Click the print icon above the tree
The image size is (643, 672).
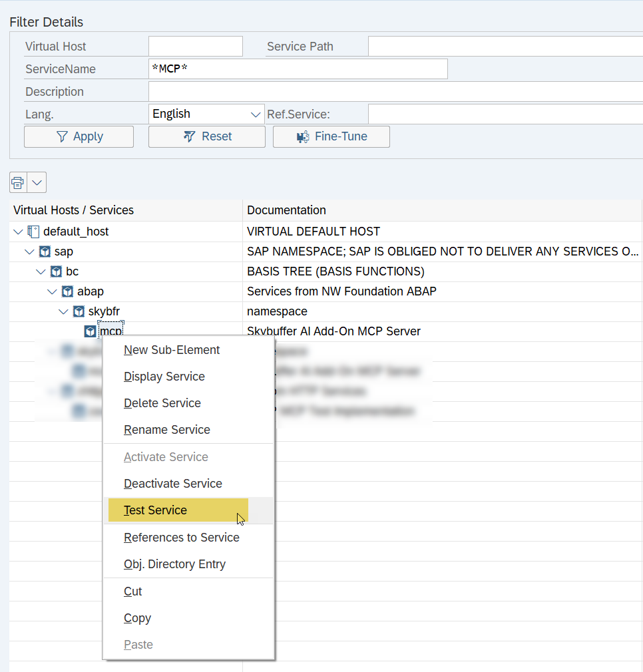[x=18, y=182]
